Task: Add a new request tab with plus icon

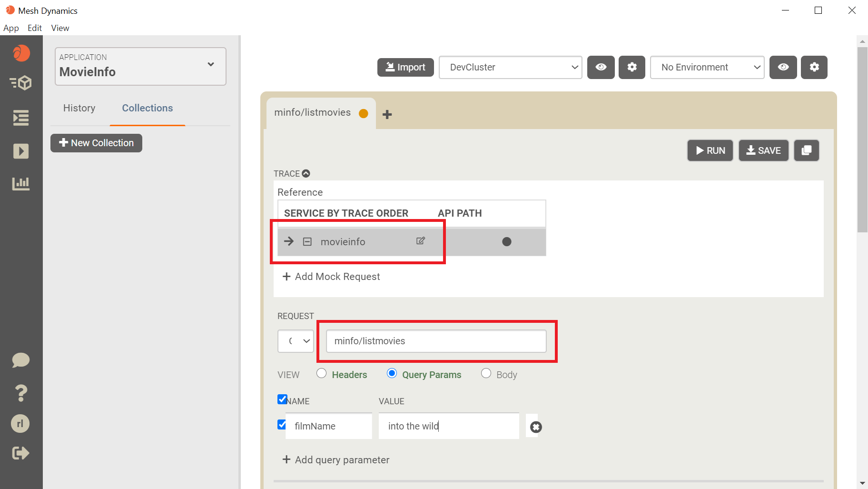Action: tap(387, 114)
